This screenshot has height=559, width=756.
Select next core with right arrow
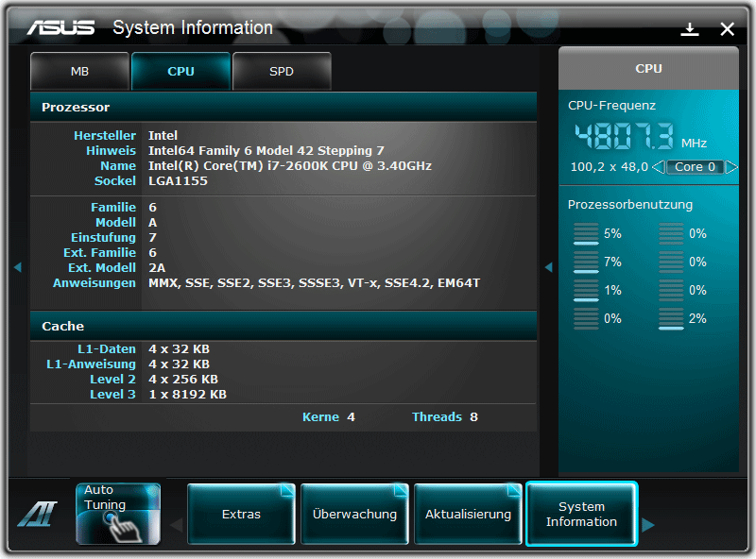click(x=731, y=167)
